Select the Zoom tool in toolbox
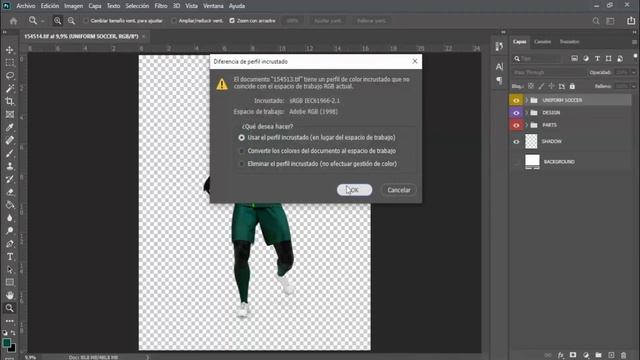640x360 pixels. 9,308
